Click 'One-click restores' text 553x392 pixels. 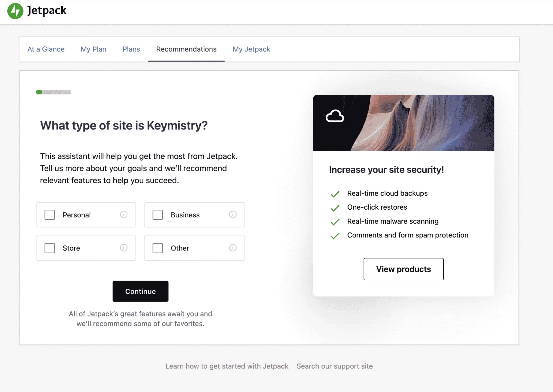click(377, 207)
